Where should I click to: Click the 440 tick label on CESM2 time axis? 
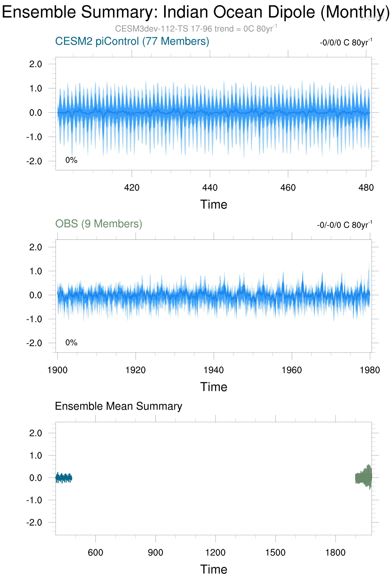[x=210, y=187]
